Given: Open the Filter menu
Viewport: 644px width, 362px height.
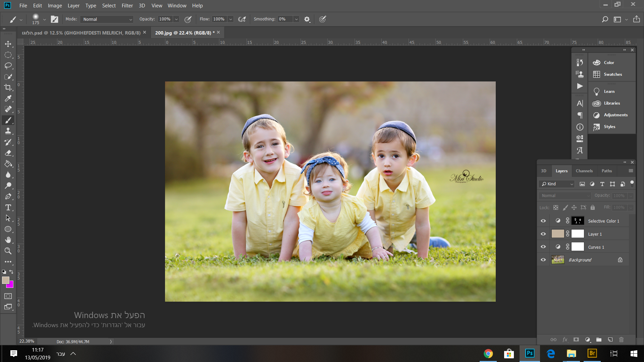Looking at the screenshot, I should pyautogui.click(x=127, y=6).
